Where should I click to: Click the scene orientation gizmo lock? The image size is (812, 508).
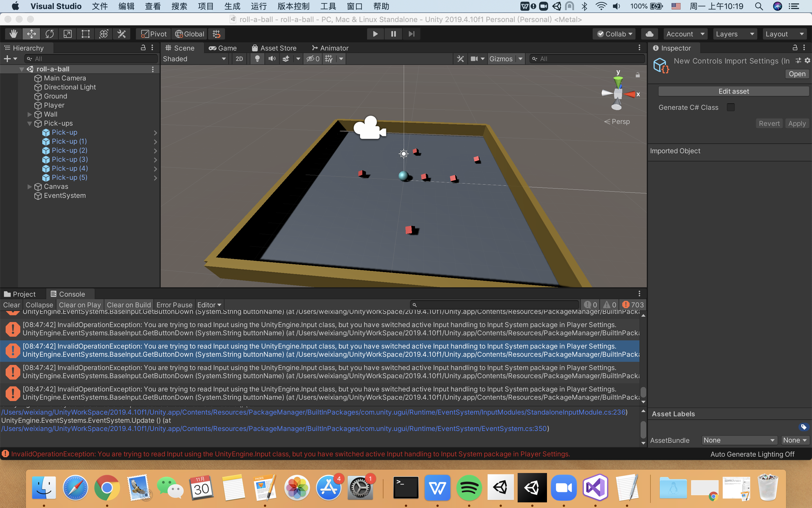point(637,75)
